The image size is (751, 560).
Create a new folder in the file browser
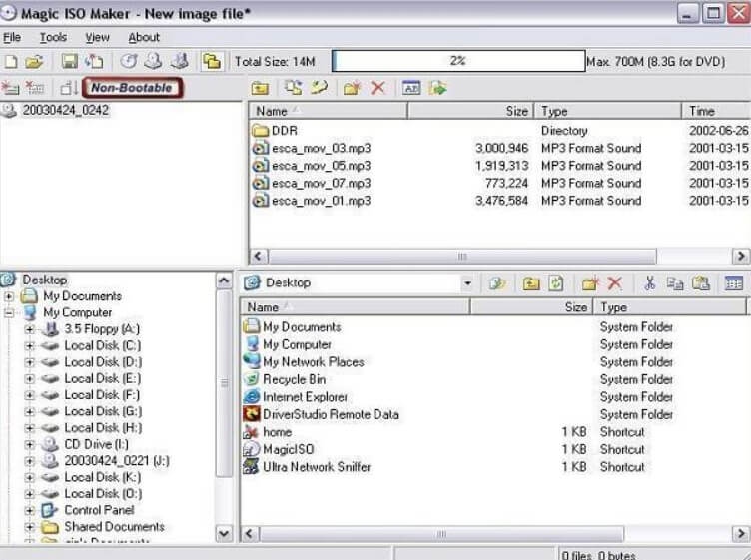pyautogui.click(x=590, y=283)
